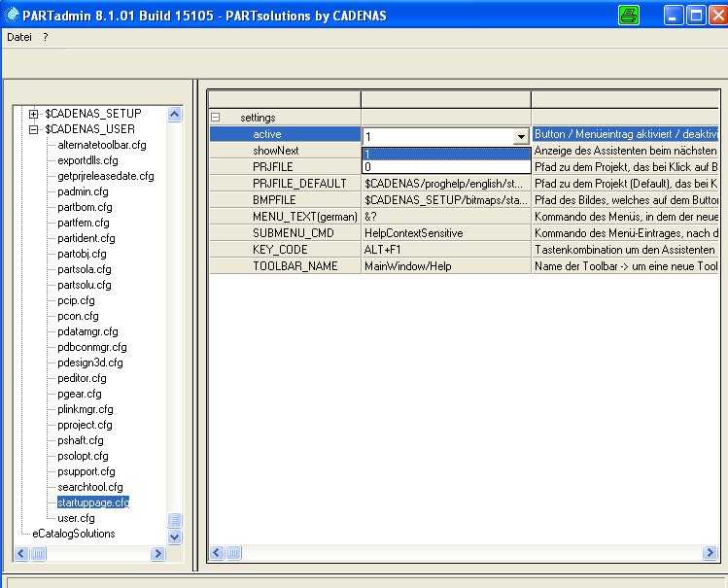Select the eCatalogSolutions tree node

[73, 534]
